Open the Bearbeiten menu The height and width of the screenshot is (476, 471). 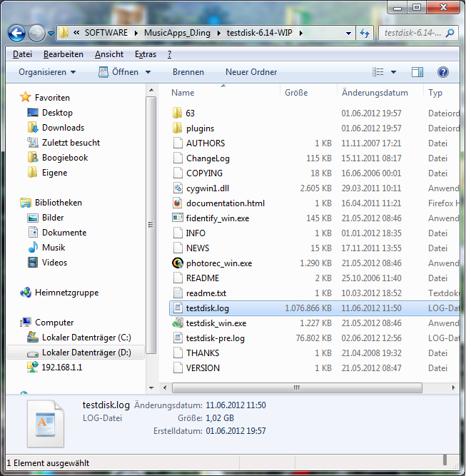tap(63, 54)
